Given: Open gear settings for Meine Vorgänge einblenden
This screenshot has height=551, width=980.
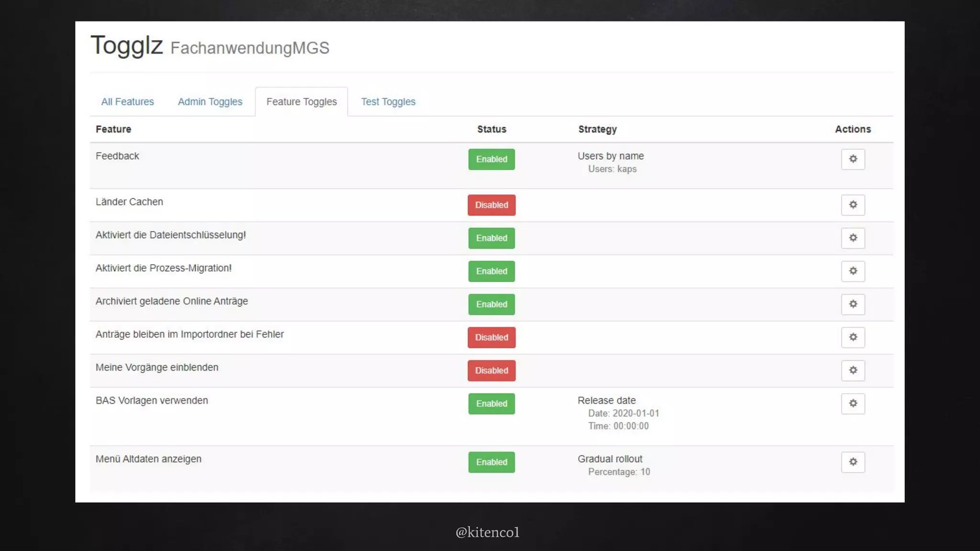Looking at the screenshot, I should 853,371.
